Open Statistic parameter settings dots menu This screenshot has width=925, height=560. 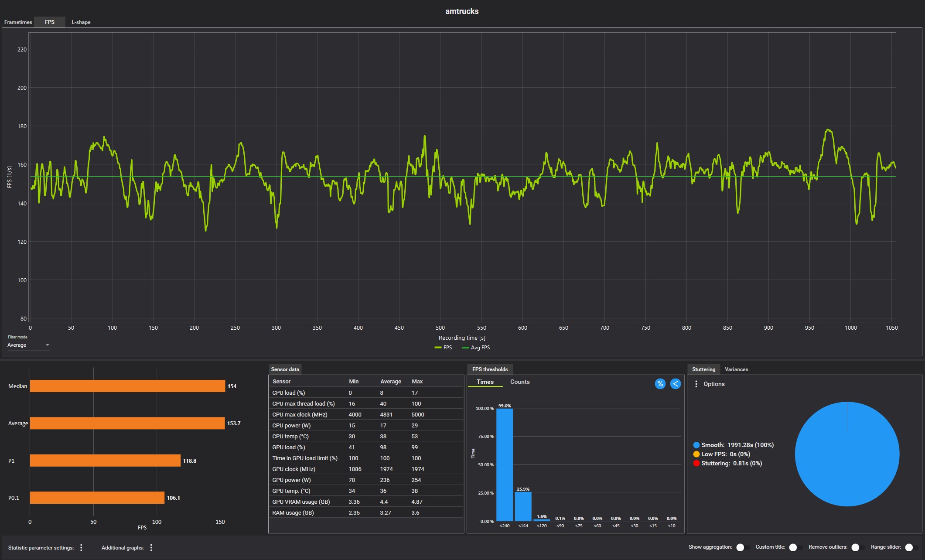(x=81, y=547)
